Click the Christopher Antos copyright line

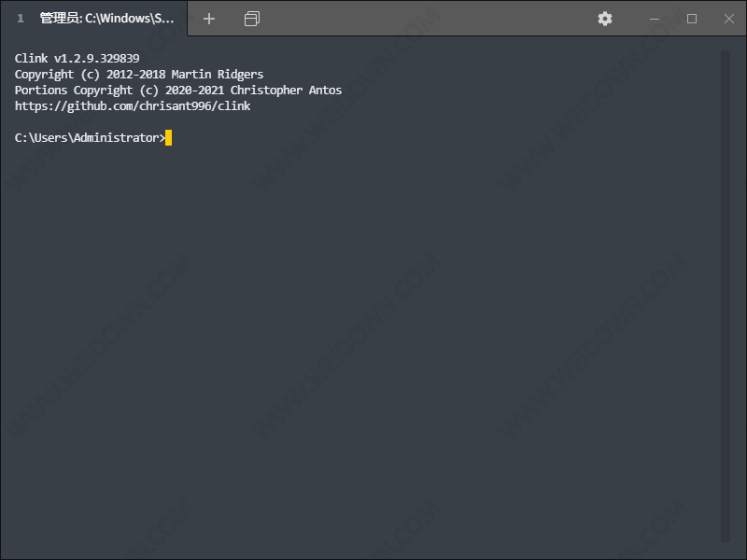coord(178,90)
